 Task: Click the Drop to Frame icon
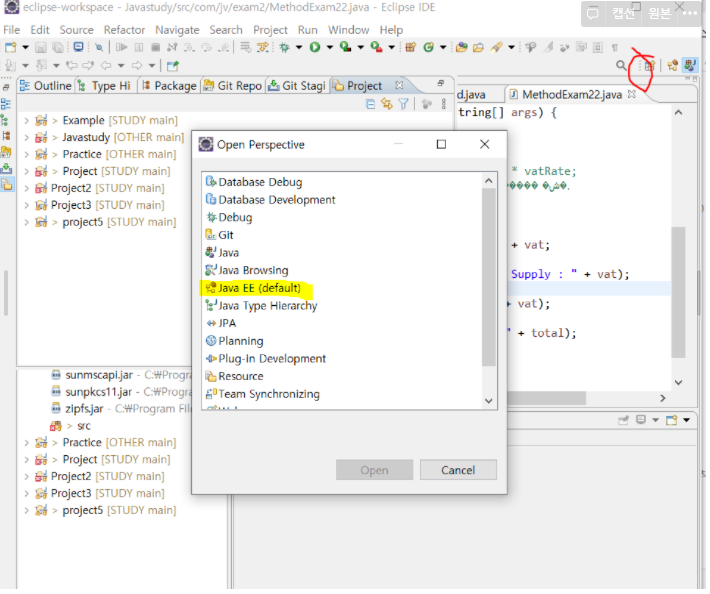246,47
